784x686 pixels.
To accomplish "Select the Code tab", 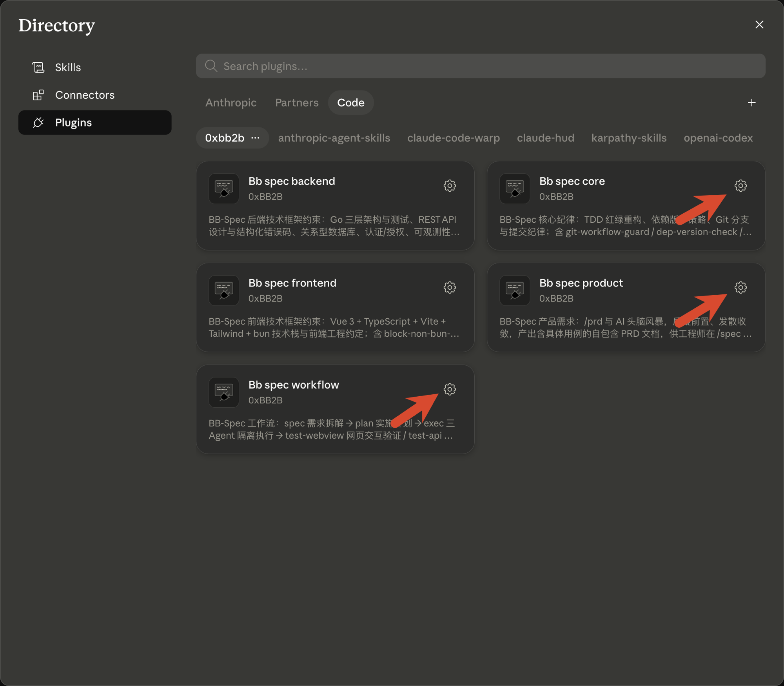I will coord(351,103).
